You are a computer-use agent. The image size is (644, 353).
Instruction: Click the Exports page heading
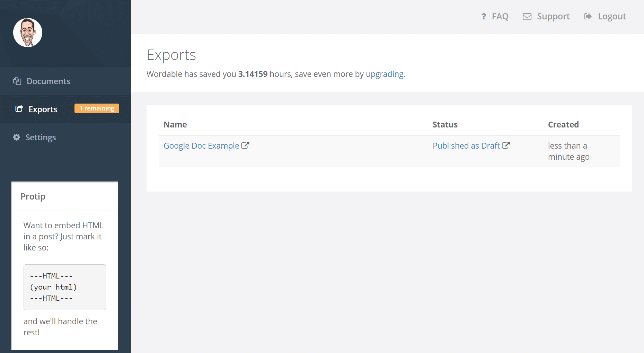coord(171,55)
